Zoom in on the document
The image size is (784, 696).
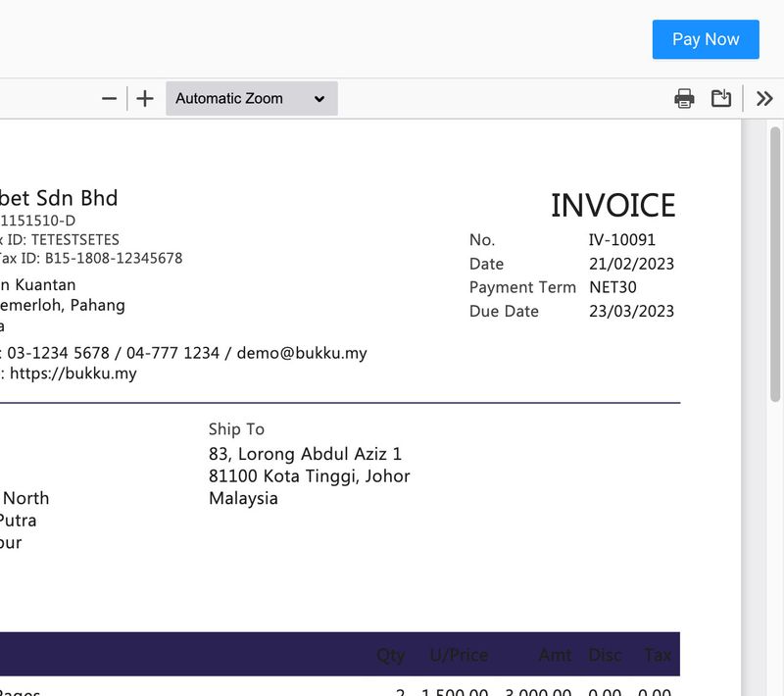point(144,98)
